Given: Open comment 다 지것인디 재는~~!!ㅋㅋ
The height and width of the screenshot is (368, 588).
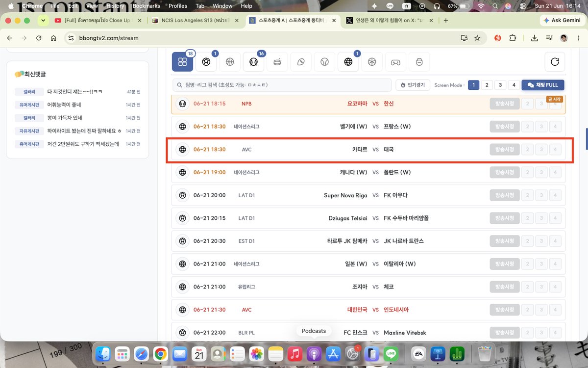Looking at the screenshot, I should (75, 92).
